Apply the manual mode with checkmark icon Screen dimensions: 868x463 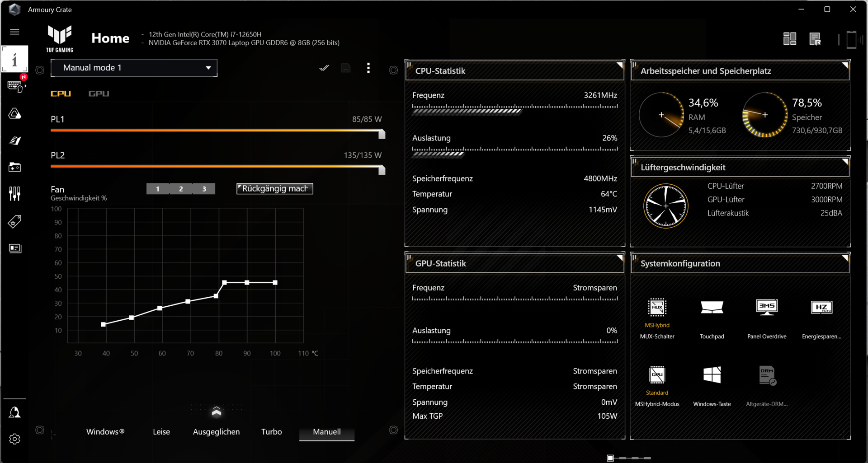point(324,68)
